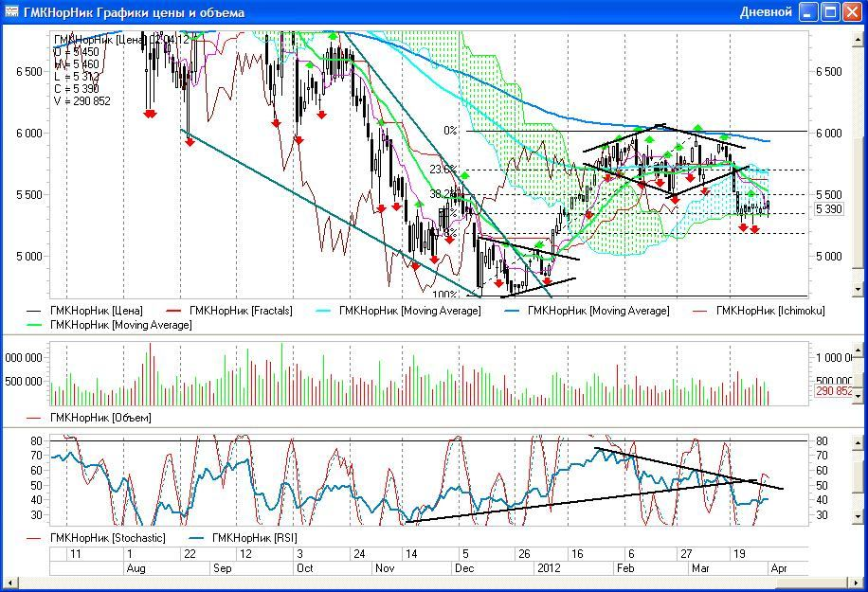Viewport: 868px width, 592px height.
Task: Click the down arrow of the volume panel scrollbar
Action: click(858, 396)
